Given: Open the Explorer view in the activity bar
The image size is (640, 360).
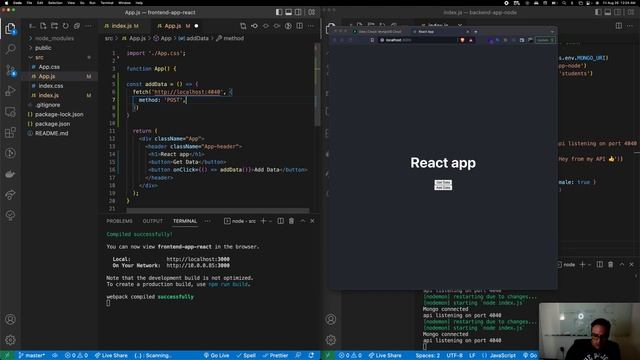Looking at the screenshot, I should [x=10, y=29].
